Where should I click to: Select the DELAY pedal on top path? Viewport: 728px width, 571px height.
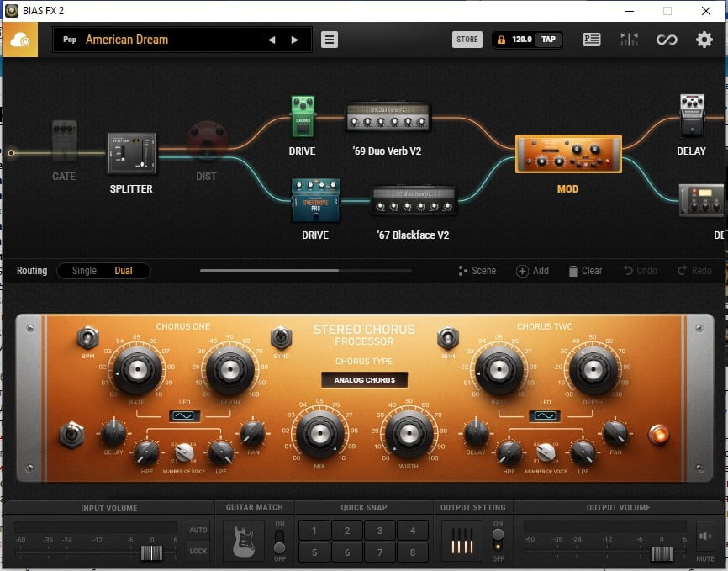tap(692, 115)
